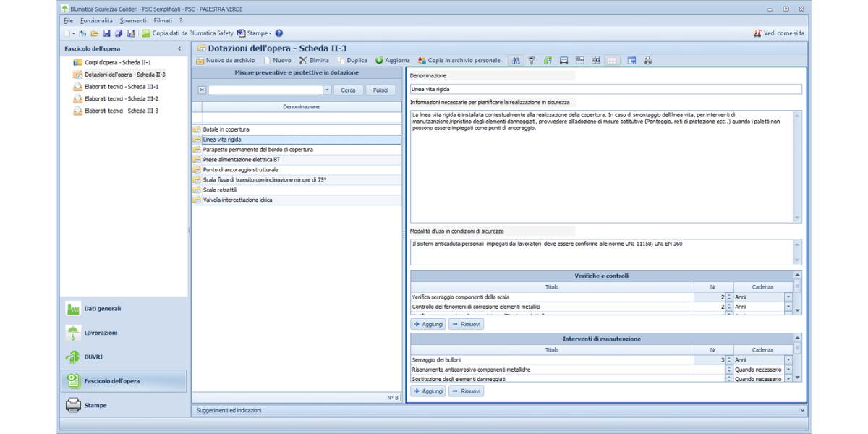The image size is (868, 434).
Task: Open the Strumenti menu
Action: 133,21
